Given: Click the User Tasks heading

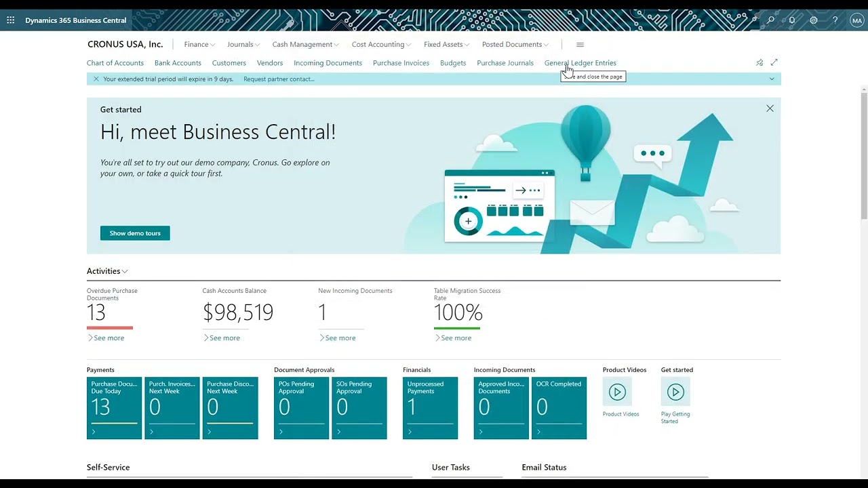Looking at the screenshot, I should pos(451,468).
